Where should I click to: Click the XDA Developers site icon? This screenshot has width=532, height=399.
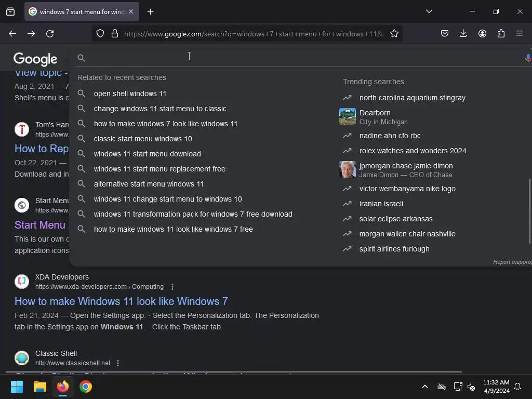click(x=22, y=282)
